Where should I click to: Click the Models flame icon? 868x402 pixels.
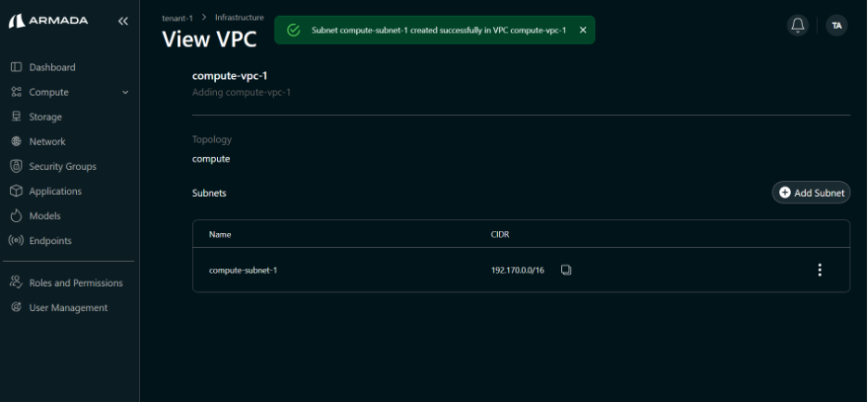click(16, 215)
